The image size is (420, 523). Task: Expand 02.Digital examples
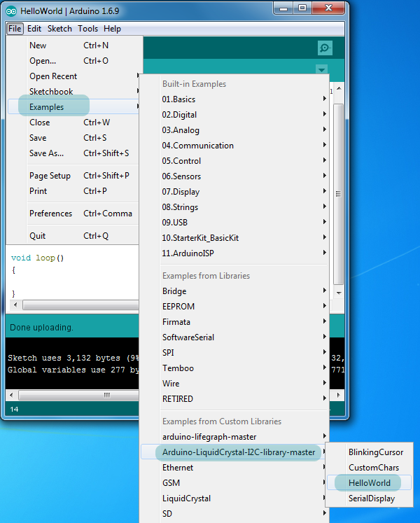click(234, 115)
